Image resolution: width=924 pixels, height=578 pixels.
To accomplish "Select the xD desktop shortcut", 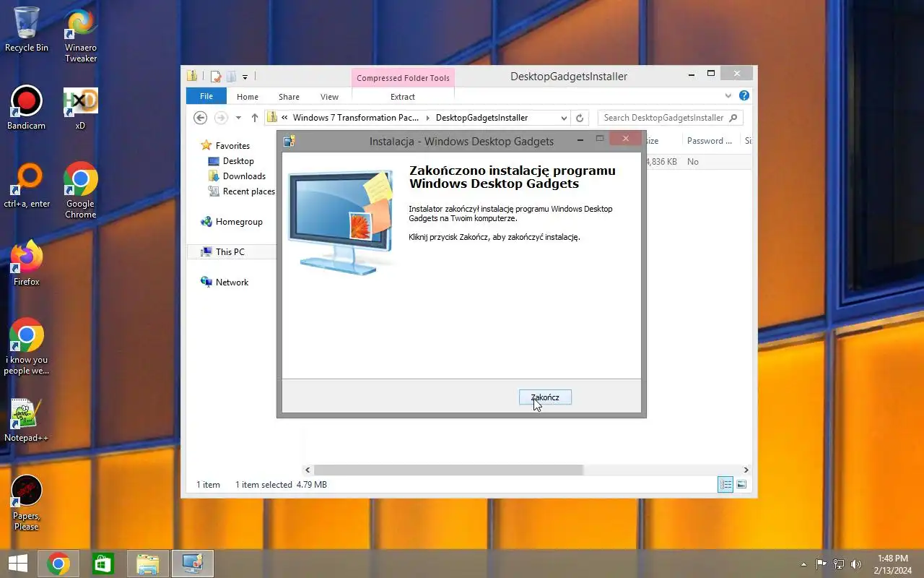I will pyautogui.click(x=80, y=108).
